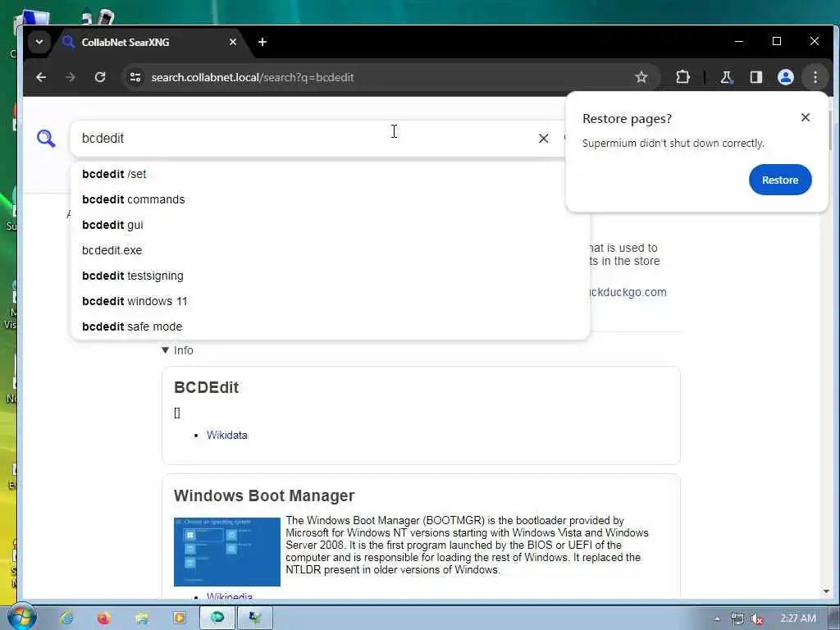This screenshot has width=840, height=630.
Task: Dismiss the Restore pages popup
Action: (806, 117)
